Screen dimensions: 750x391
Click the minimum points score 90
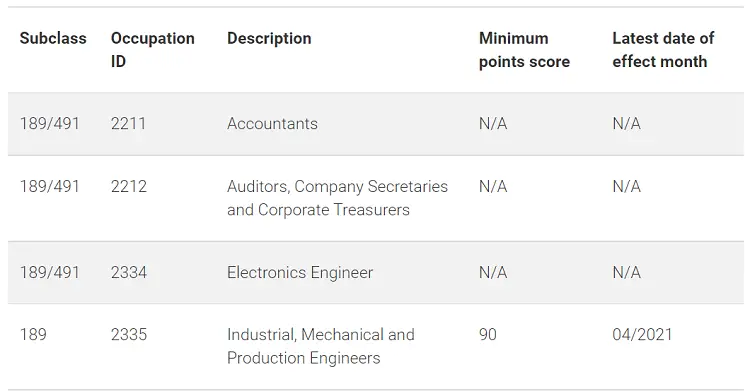pos(488,335)
